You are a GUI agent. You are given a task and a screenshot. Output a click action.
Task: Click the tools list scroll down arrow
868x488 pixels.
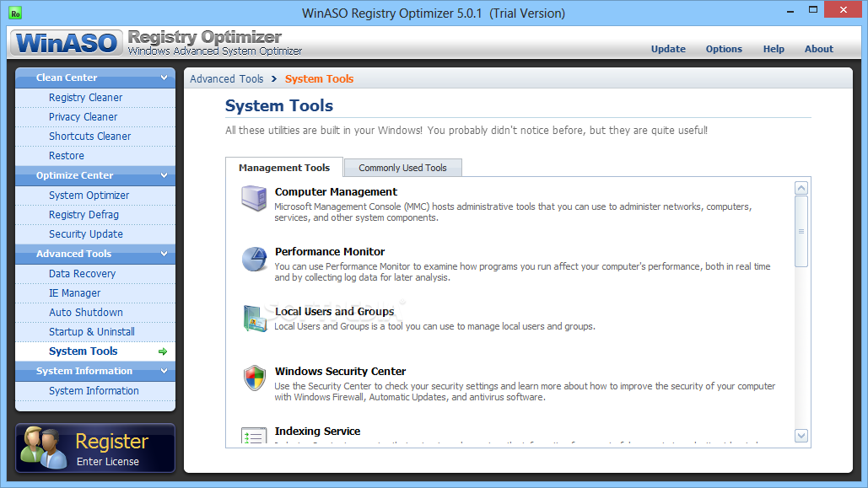(x=801, y=436)
